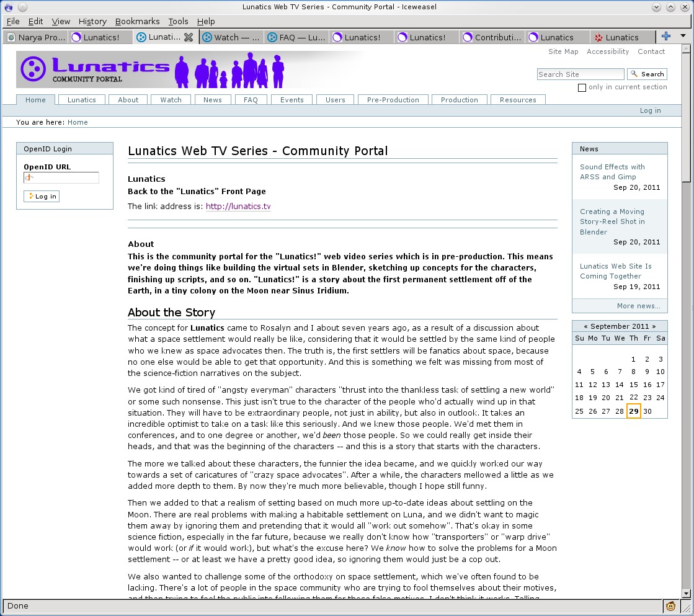The image size is (694, 616).
Task: Close the active Lunati... tab
Action: point(189,37)
